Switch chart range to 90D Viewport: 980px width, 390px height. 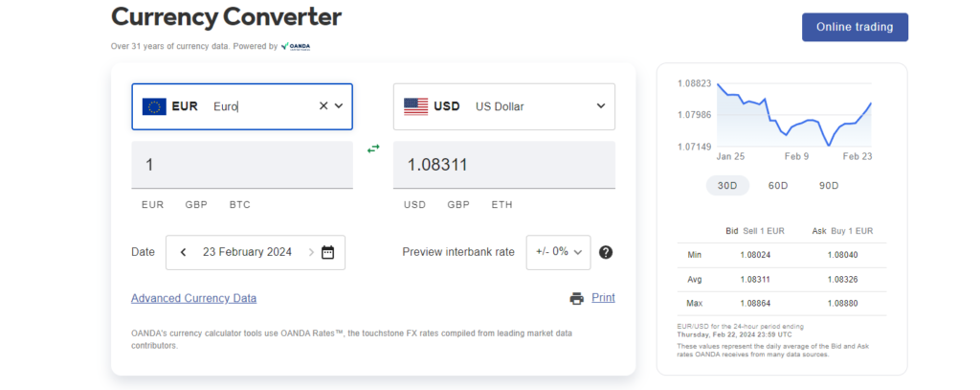[x=829, y=186]
